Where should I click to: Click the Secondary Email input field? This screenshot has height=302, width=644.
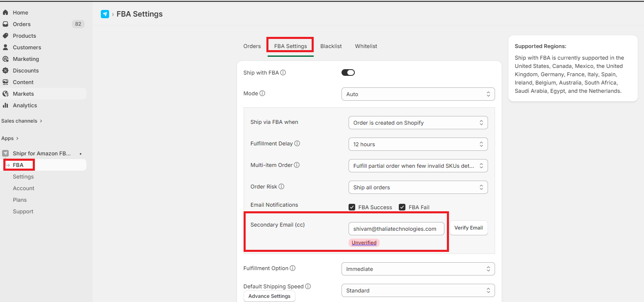tap(396, 229)
